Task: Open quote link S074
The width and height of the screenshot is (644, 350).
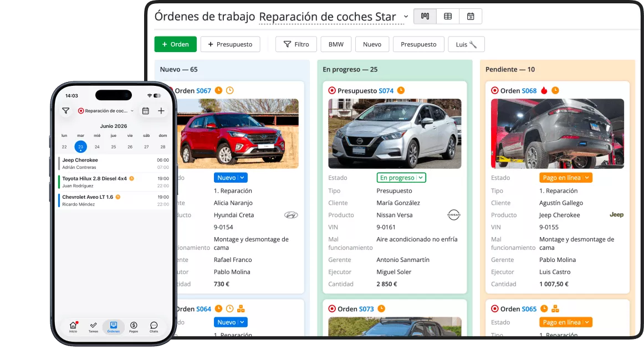Action: tap(386, 91)
